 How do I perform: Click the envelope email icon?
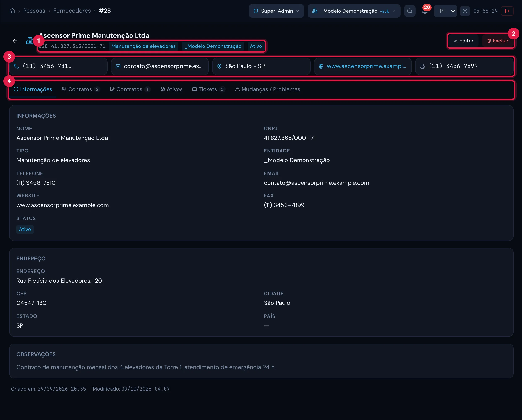(x=118, y=66)
